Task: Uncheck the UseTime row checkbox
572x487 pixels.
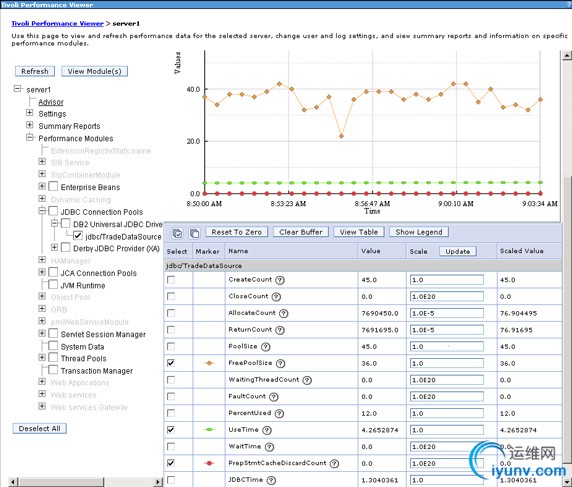Action: point(170,430)
